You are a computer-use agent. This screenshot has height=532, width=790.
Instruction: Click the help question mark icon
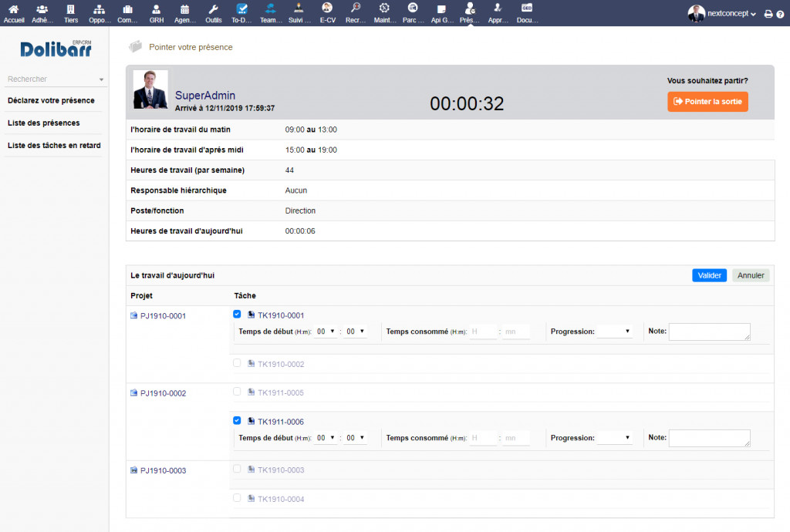[x=781, y=14]
